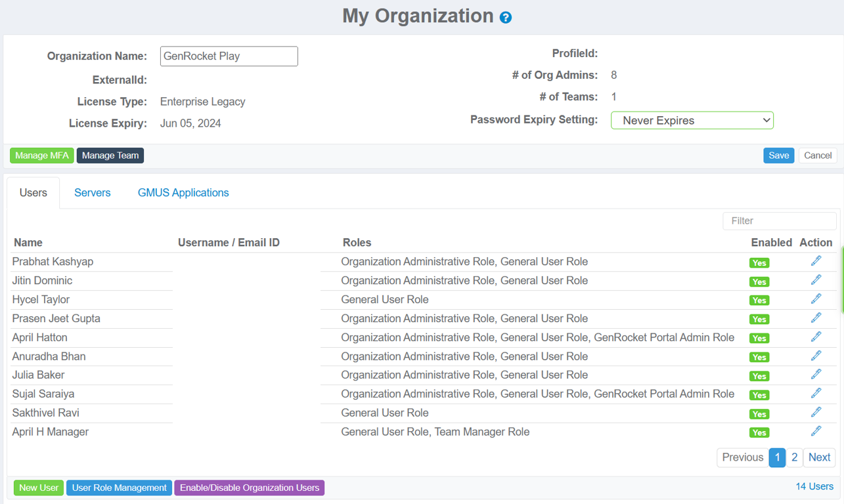
Task: Click the Manage MFA button
Action: 42,156
